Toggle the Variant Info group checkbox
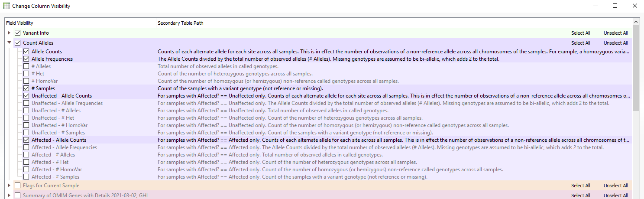The image size is (644, 199). (x=18, y=33)
